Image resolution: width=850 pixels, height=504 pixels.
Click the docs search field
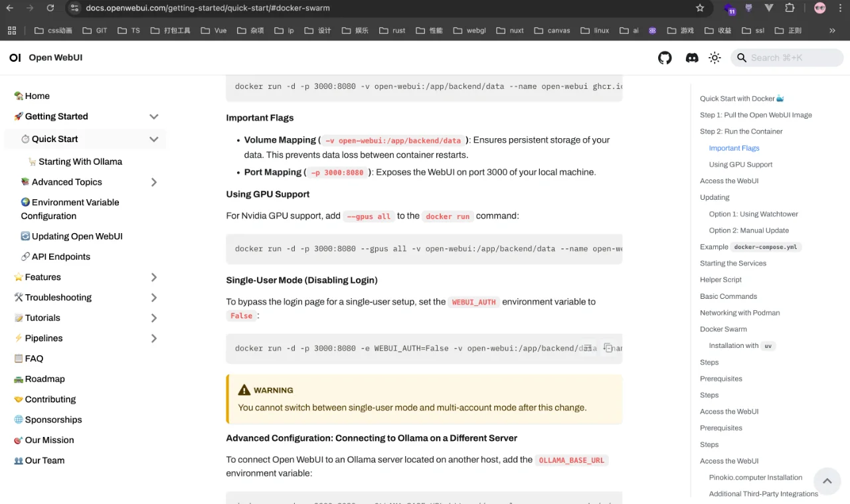[787, 58]
